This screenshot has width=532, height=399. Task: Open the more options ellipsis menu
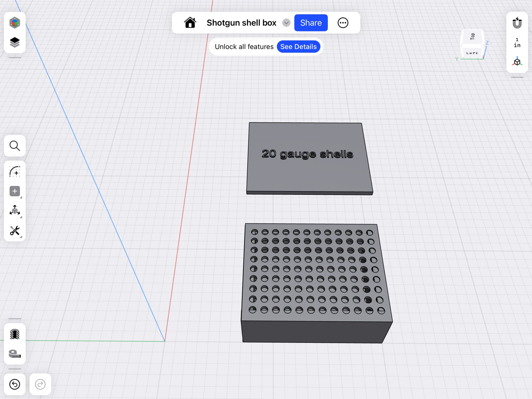pos(343,23)
